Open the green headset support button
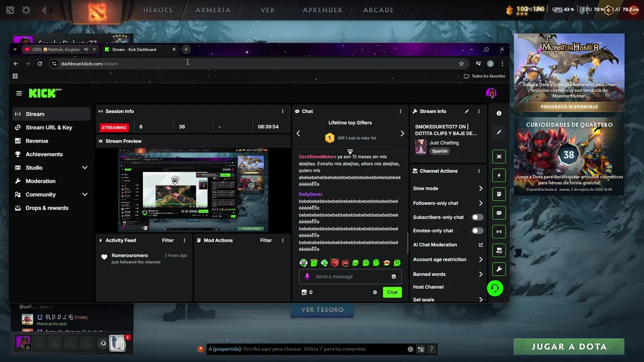 (495, 288)
